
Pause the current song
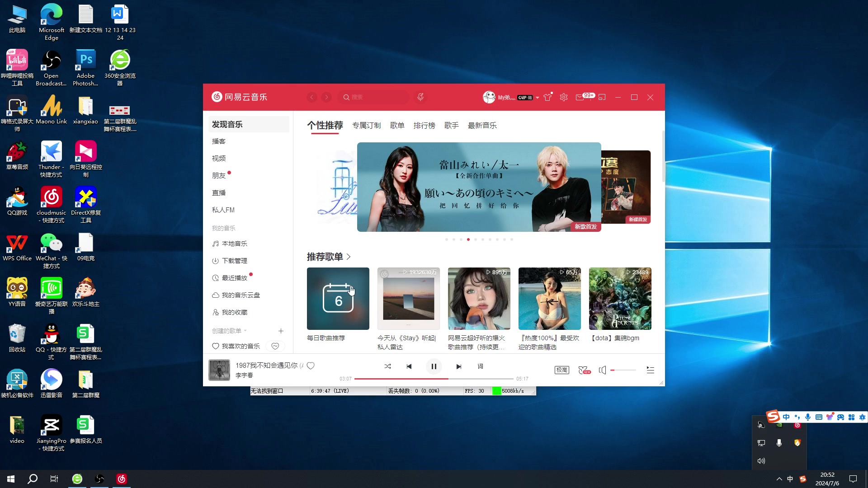(x=434, y=366)
